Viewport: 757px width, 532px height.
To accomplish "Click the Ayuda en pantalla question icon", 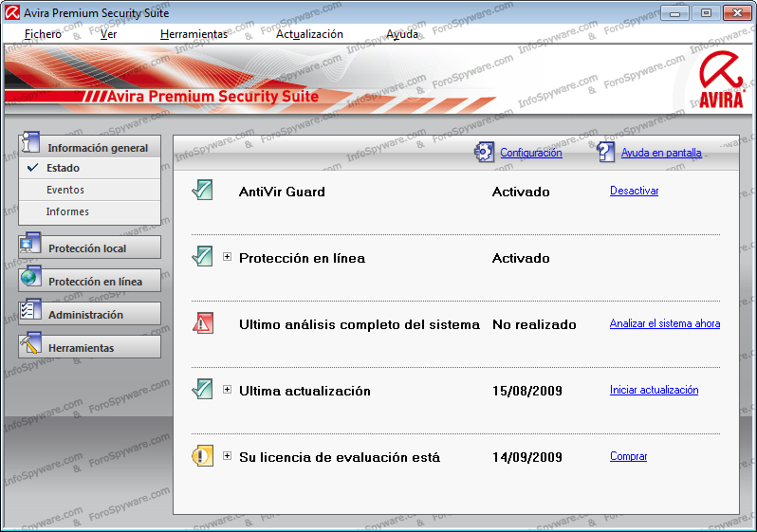I will point(605,152).
